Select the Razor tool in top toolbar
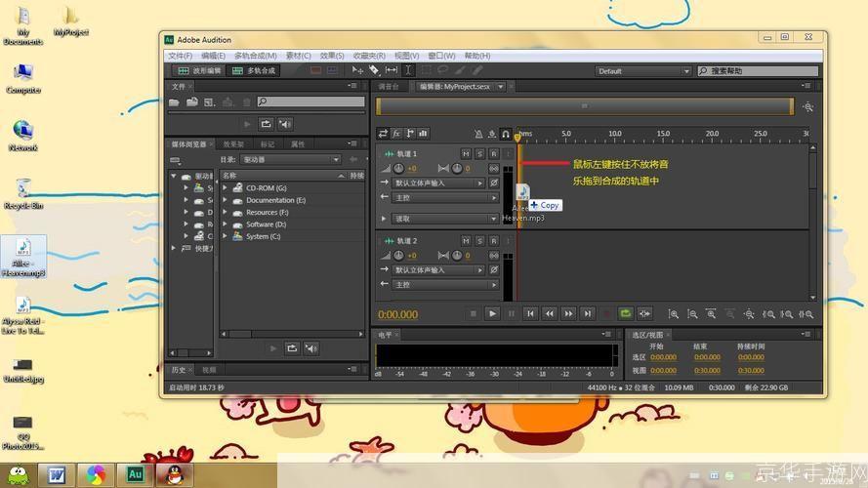Screen dimensions: 868x488 point(374,70)
